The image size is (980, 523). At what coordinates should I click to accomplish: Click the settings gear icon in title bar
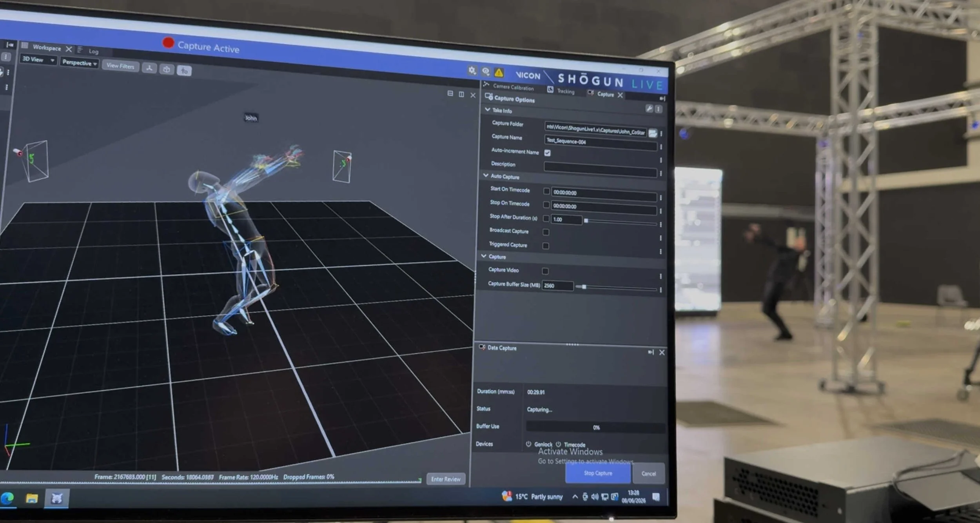[x=472, y=71]
